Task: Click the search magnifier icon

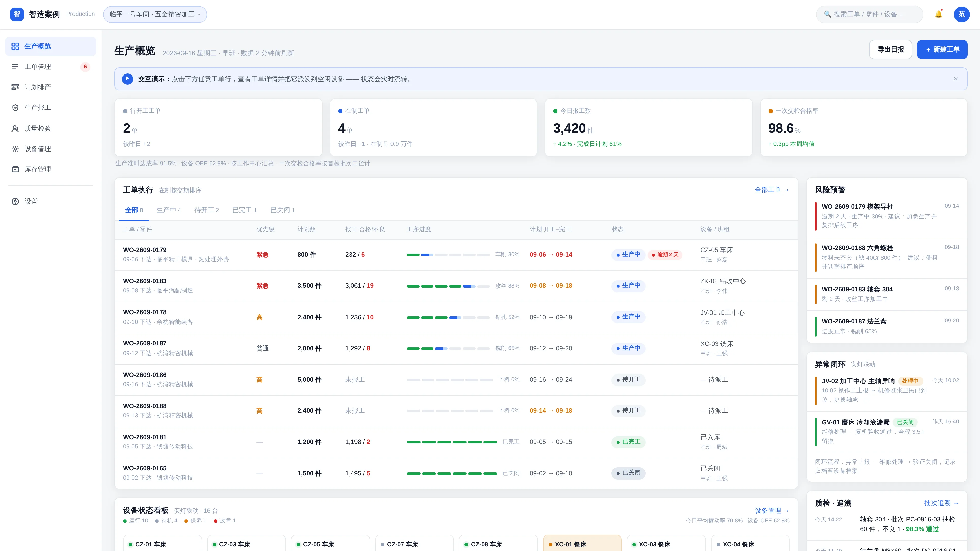Action: point(827,15)
